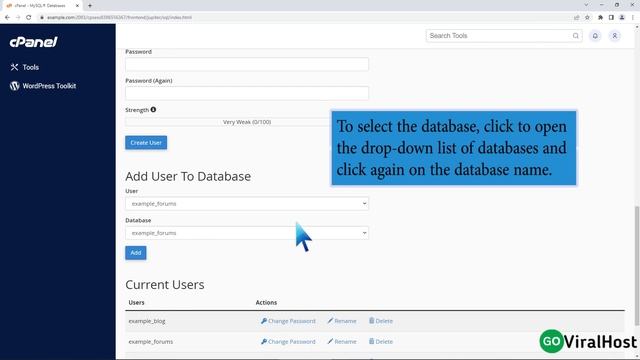Rename the example_blog user
The image size is (640, 360).
tap(342, 321)
